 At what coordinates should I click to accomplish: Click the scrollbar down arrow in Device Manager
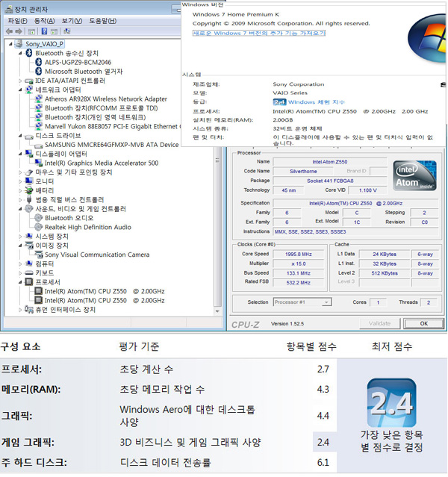pyautogui.click(x=217, y=311)
